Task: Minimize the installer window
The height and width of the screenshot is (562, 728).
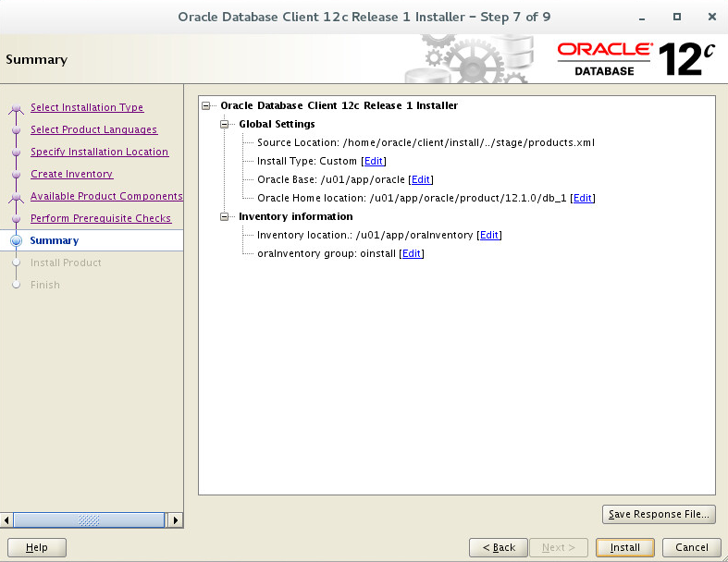Action: pyautogui.click(x=642, y=18)
